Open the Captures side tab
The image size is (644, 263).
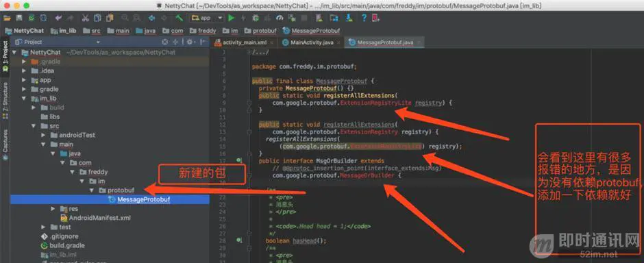click(x=5, y=144)
